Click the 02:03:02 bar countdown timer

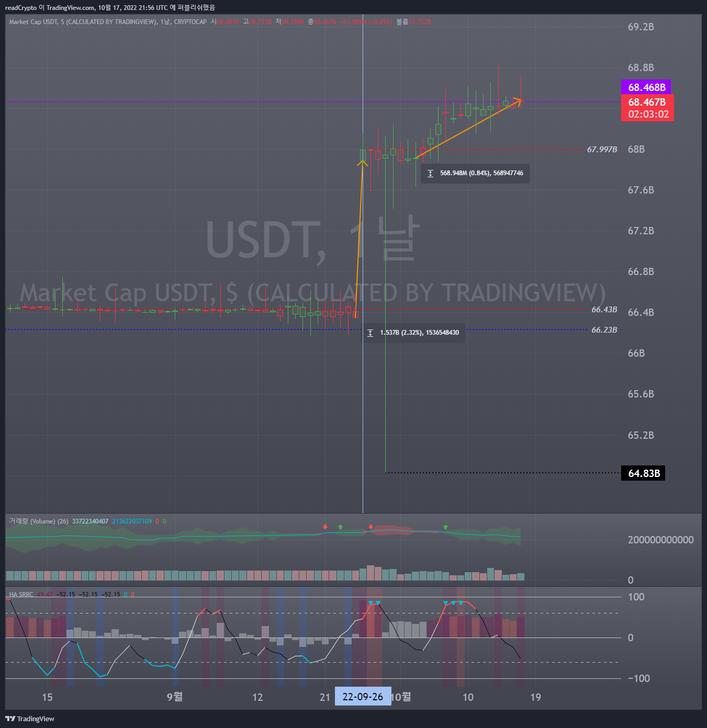pyautogui.click(x=648, y=115)
